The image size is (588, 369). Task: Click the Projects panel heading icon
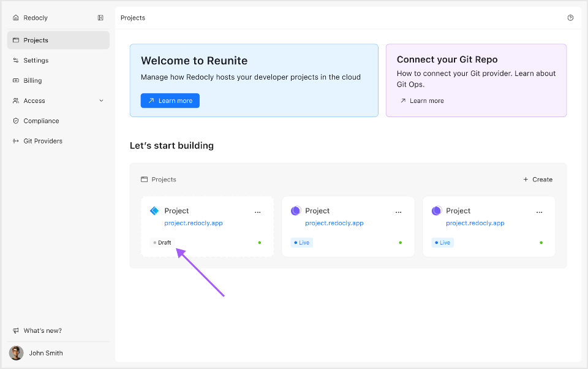coord(144,180)
